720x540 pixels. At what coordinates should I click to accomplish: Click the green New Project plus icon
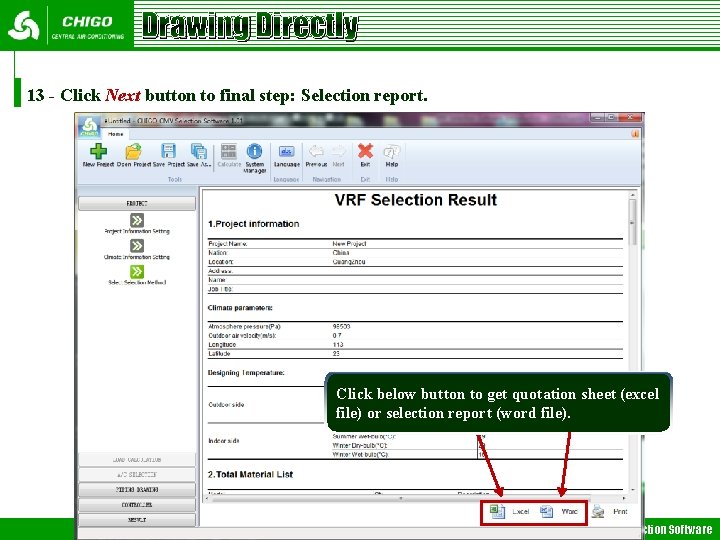click(x=98, y=151)
